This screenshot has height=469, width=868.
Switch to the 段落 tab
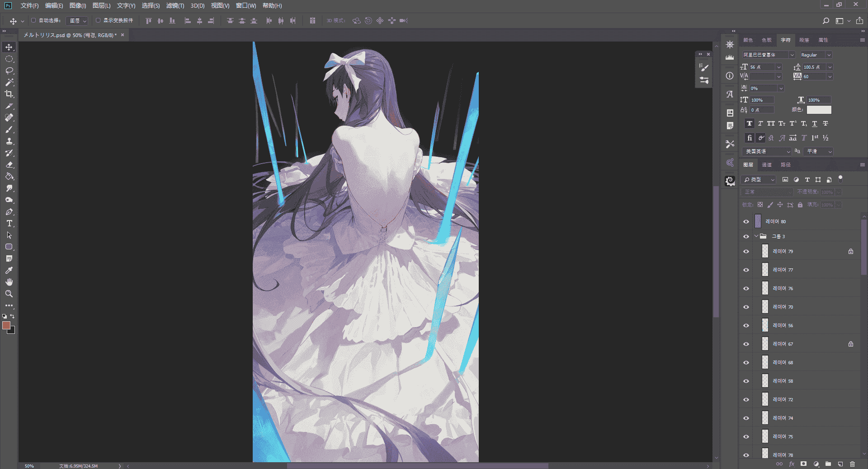[x=804, y=40]
